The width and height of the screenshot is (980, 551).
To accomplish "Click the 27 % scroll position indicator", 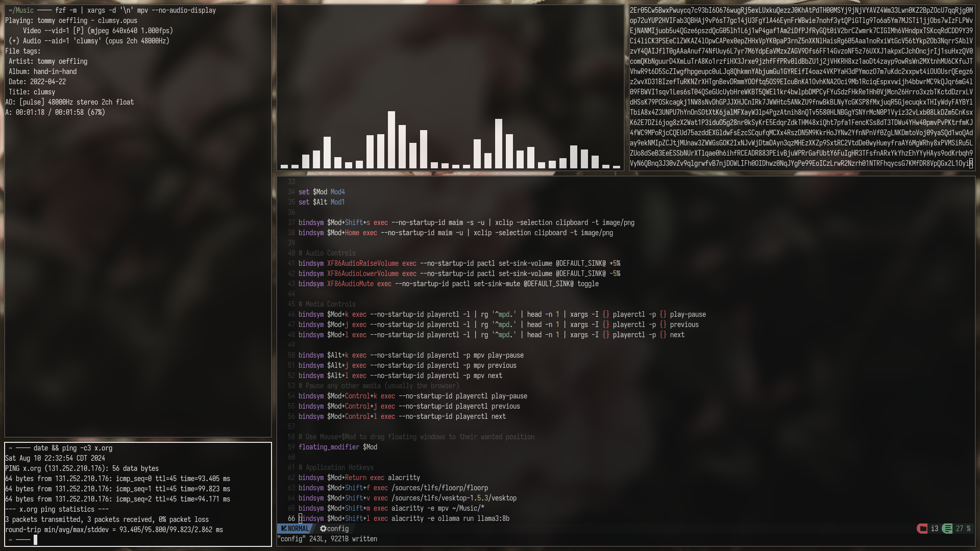I will pyautogui.click(x=963, y=529).
